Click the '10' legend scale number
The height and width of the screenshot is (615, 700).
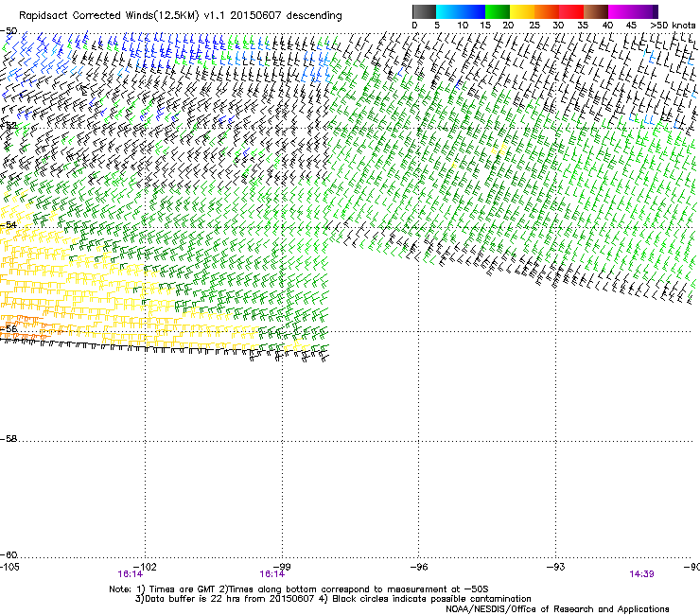pyautogui.click(x=463, y=26)
